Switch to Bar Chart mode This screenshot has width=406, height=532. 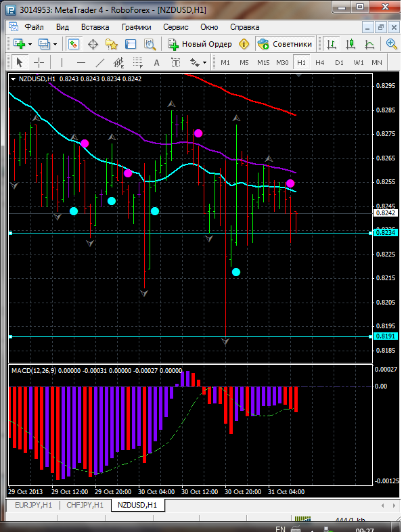(x=332, y=44)
